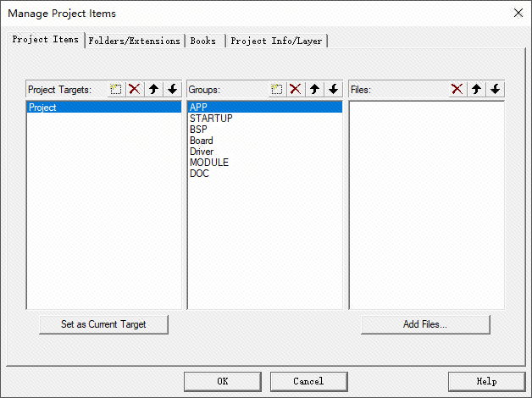Open the Books tab
The image size is (532, 398).
click(203, 41)
